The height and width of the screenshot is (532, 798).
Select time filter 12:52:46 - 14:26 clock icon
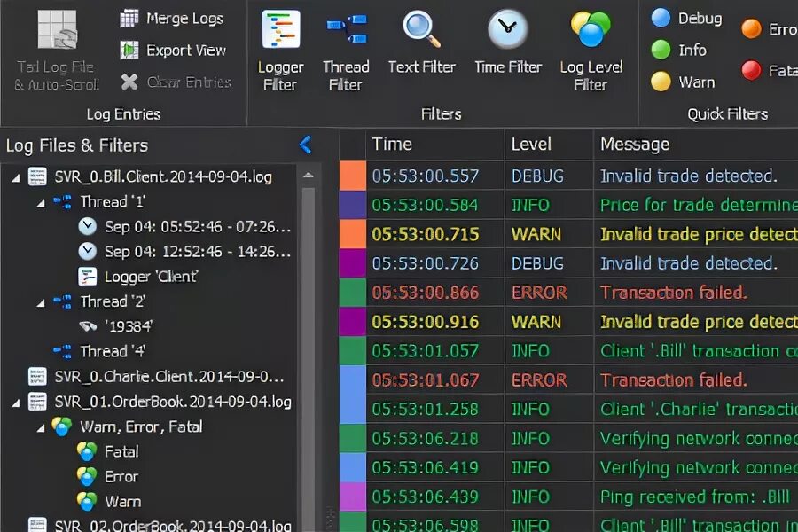[88, 251]
